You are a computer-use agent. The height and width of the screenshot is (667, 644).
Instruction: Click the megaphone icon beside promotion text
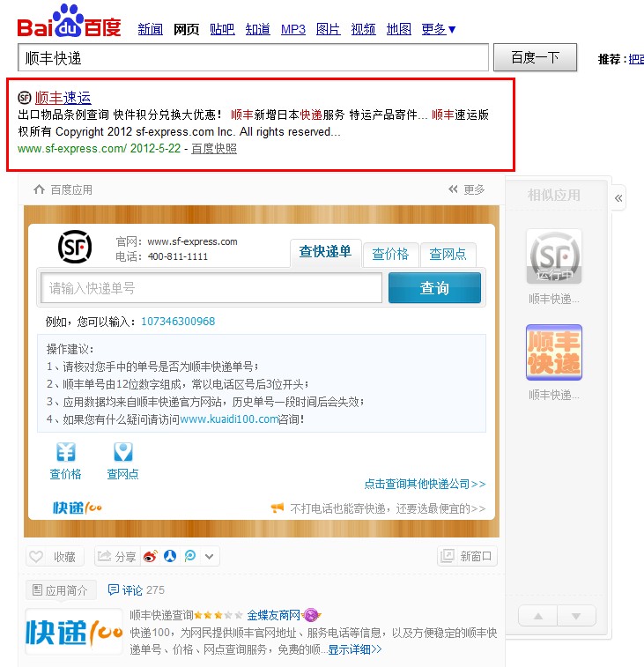click(278, 508)
